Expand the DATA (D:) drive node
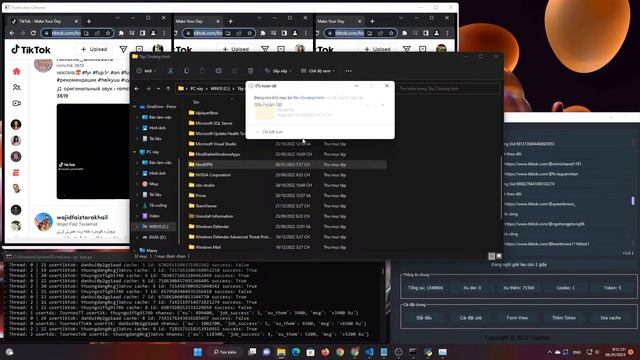 137,237
